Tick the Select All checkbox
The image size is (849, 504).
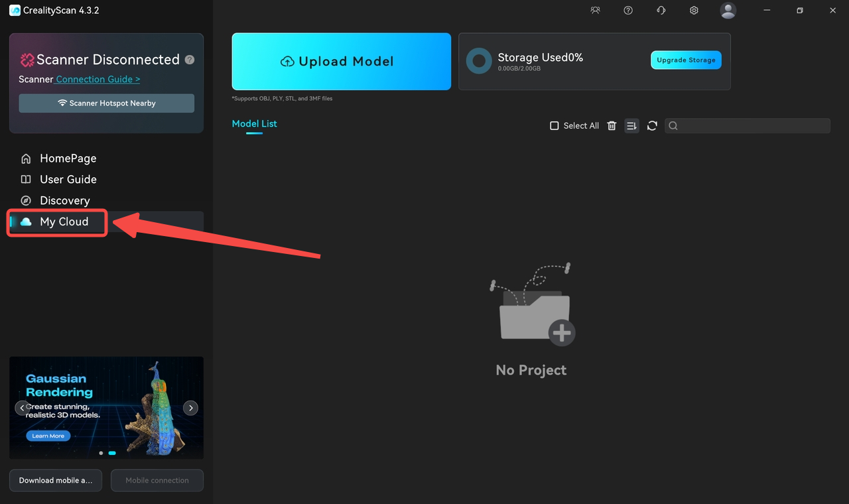click(555, 125)
